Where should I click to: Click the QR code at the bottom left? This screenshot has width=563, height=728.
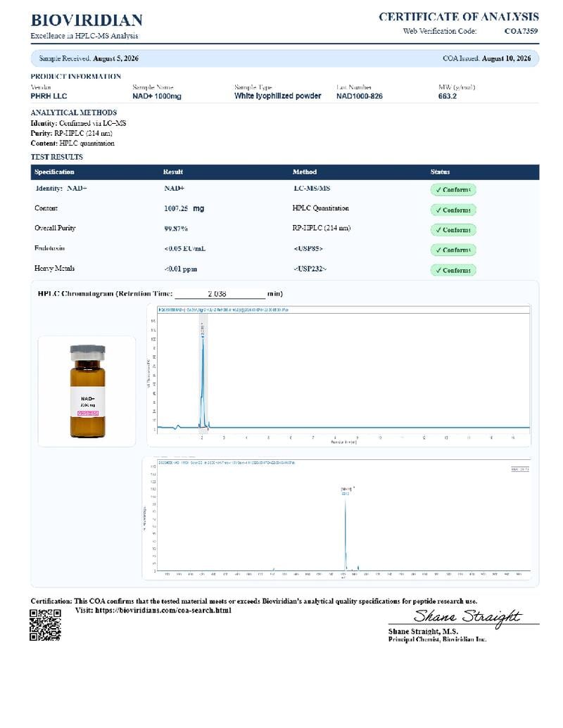pyautogui.click(x=46, y=625)
